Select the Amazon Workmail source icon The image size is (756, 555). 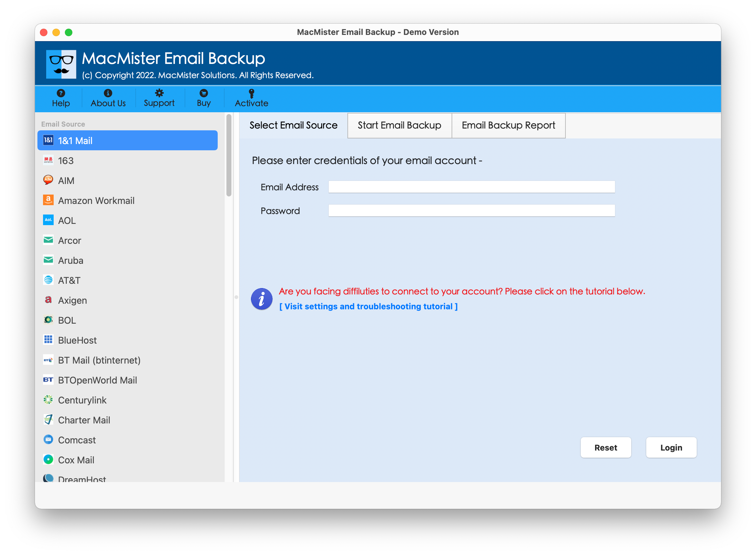coord(48,200)
